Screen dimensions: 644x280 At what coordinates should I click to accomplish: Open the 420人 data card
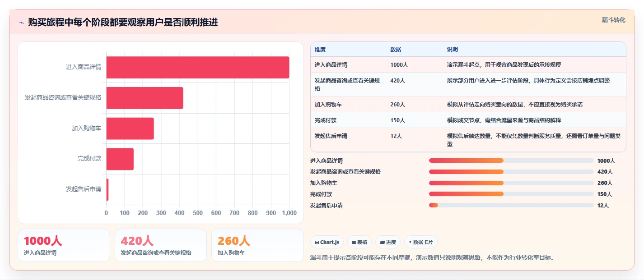(x=161, y=245)
